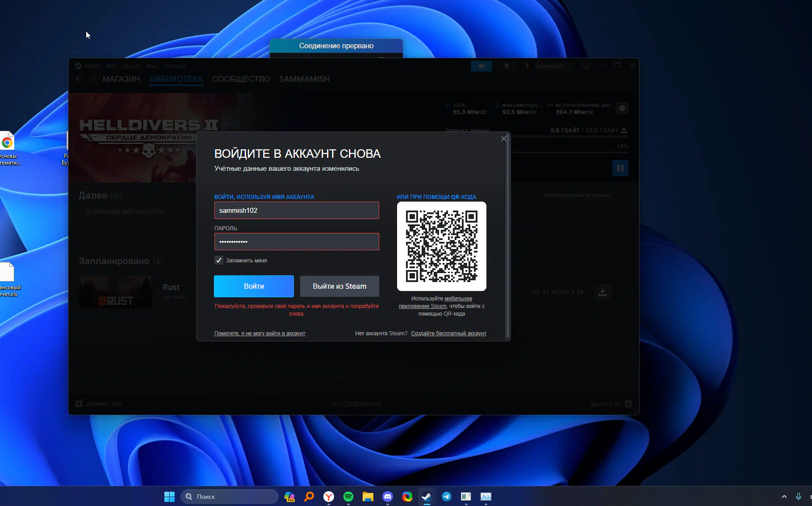Image resolution: width=812 pixels, height=506 pixels.
Task: Select the .xls file icon on the desktop
Action: tap(8, 279)
